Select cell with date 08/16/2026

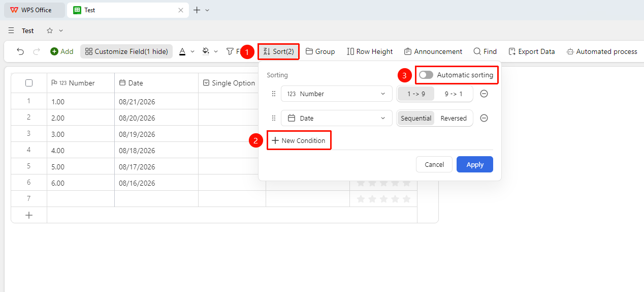pyautogui.click(x=156, y=183)
